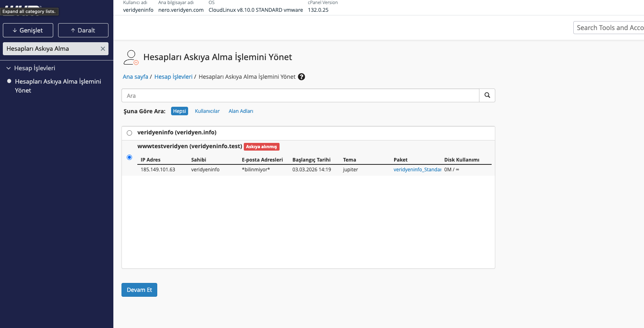
Task: Filter search by Alan Adları
Action: coord(241,111)
